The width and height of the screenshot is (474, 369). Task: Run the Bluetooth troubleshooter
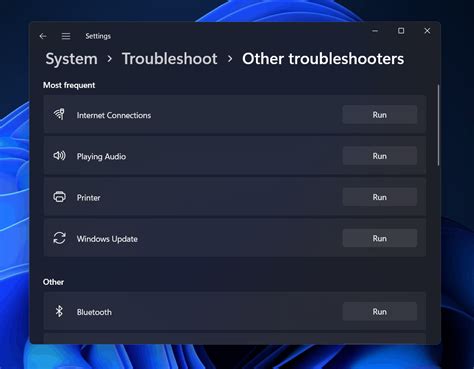point(380,312)
